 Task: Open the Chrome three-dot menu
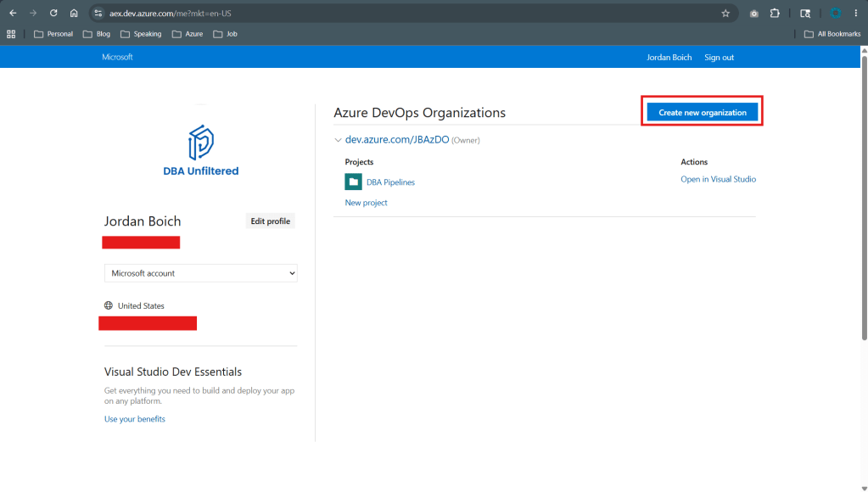856,14
